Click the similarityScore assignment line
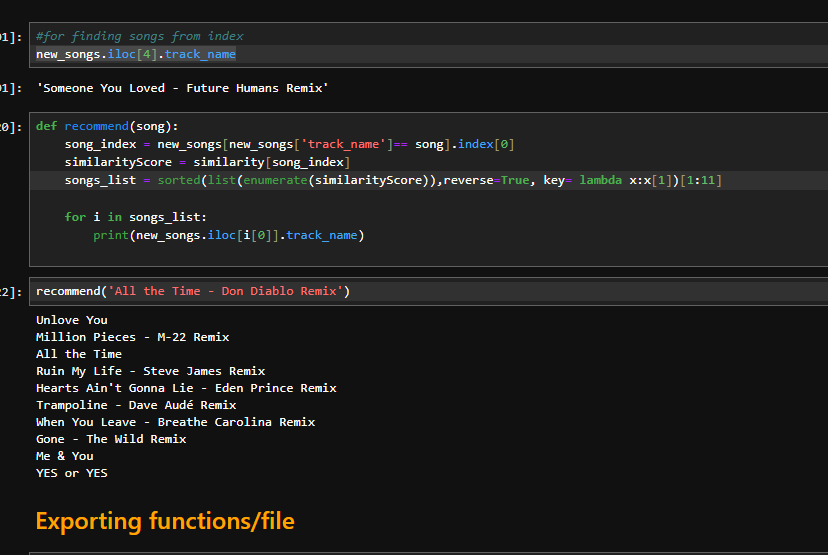Image resolution: width=828 pixels, height=555 pixels. [x=207, y=162]
